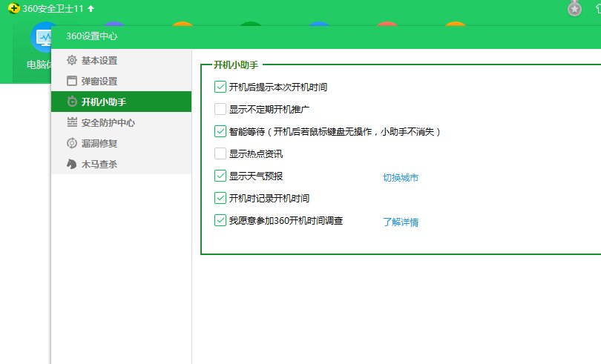The height and width of the screenshot is (364, 601).
Task: Click the clock icon beside 开机小助手
Action: coord(72,102)
